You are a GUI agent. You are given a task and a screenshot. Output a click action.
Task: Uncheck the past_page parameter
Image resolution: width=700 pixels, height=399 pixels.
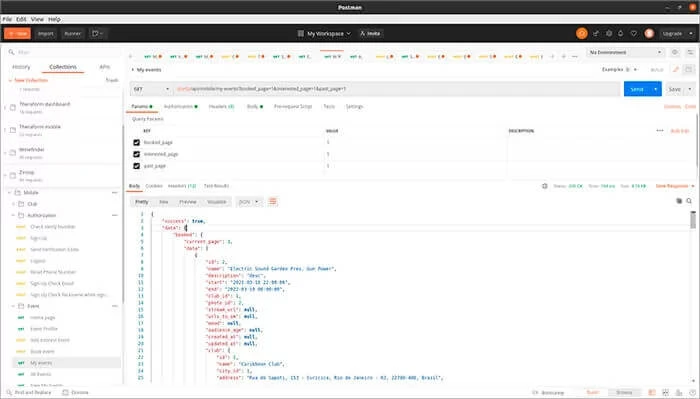(137, 166)
